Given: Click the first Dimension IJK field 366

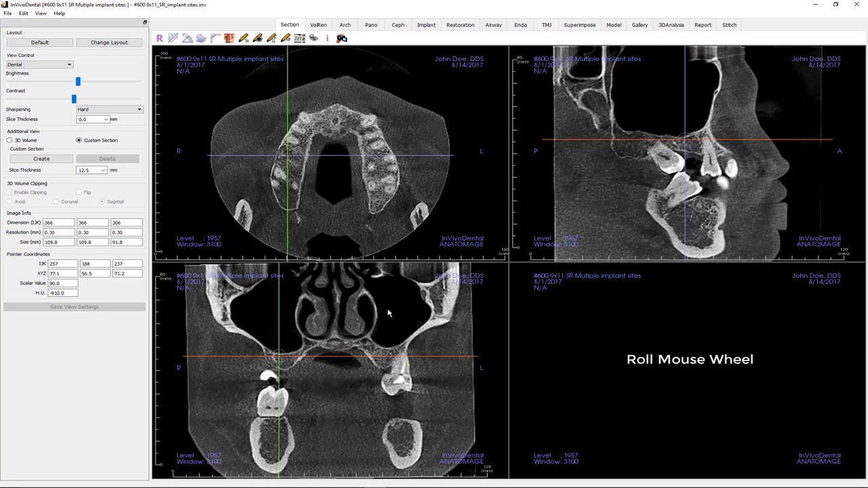Looking at the screenshot, I should (x=59, y=223).
